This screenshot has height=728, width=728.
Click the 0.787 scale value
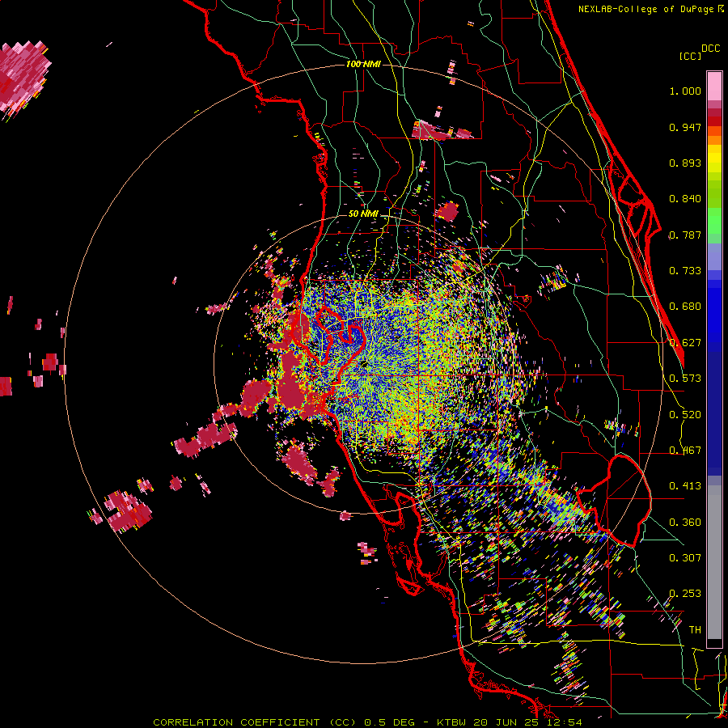685,235
